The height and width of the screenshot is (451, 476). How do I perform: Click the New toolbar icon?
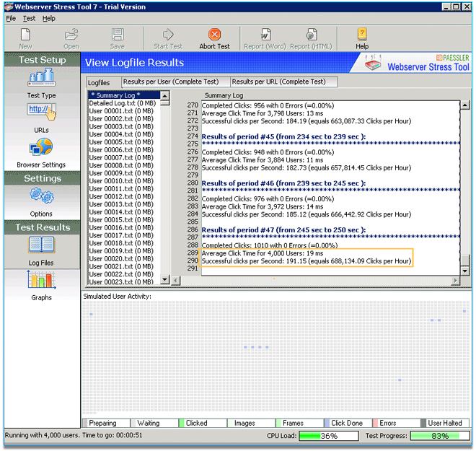click(25, 35)
